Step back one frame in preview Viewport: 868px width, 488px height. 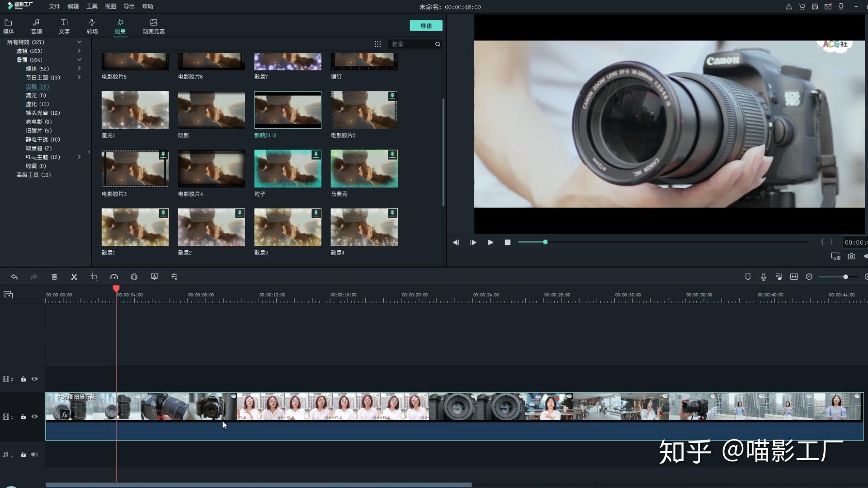[456, 243]
